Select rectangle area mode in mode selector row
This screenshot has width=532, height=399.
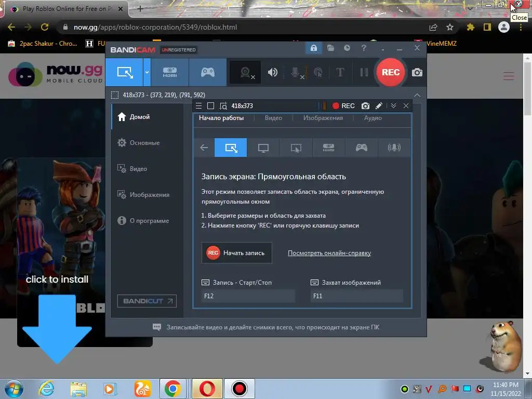tap(231, 148)
